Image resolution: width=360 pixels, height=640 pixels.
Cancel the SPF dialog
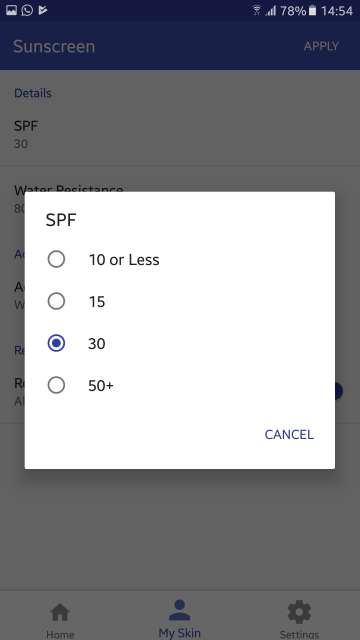coord(289,434)
